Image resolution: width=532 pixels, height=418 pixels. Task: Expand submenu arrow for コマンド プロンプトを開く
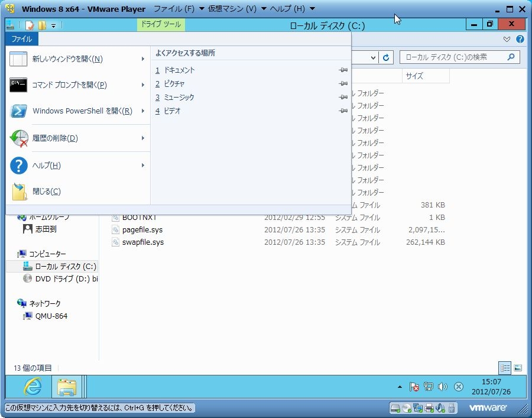143,85
